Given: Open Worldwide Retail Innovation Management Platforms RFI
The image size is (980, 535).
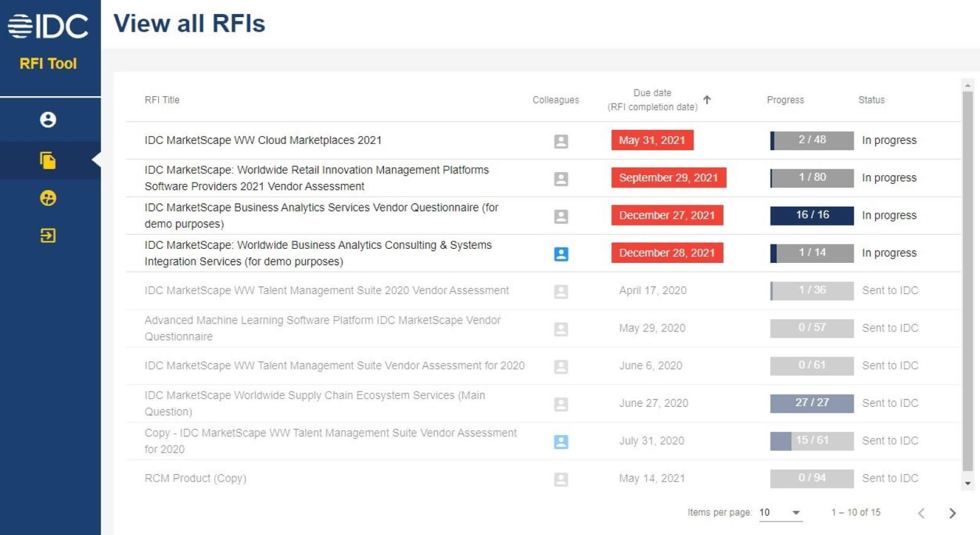Looking at the screenshot, I should (317, 178).
